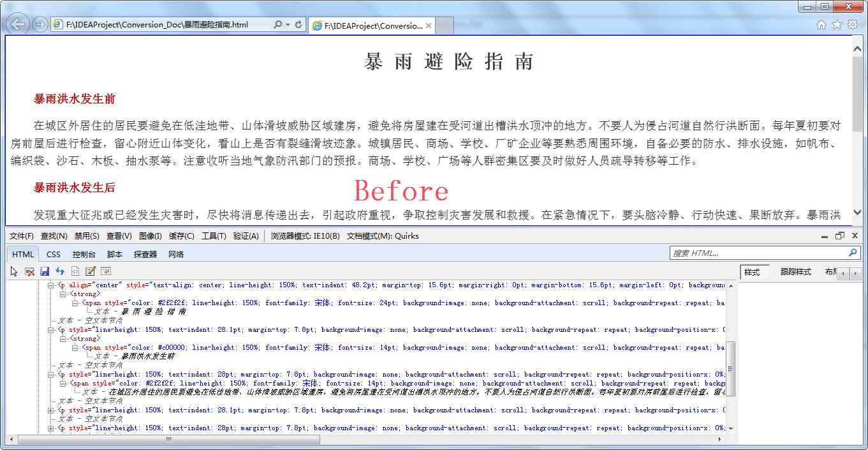Open the 图像(I) menu

(x=151, y=236)
